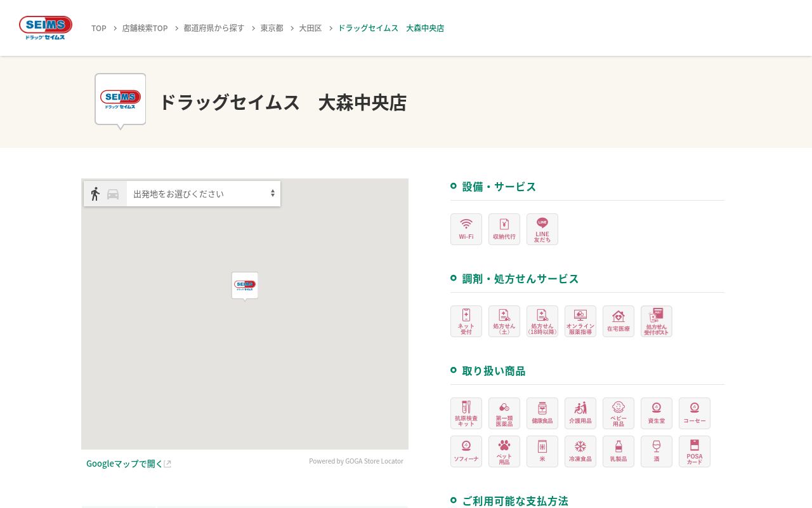Click the ドラッグセイムス 大森中央店 title
This screenshot has width=812, height=508.
point(283,102)
